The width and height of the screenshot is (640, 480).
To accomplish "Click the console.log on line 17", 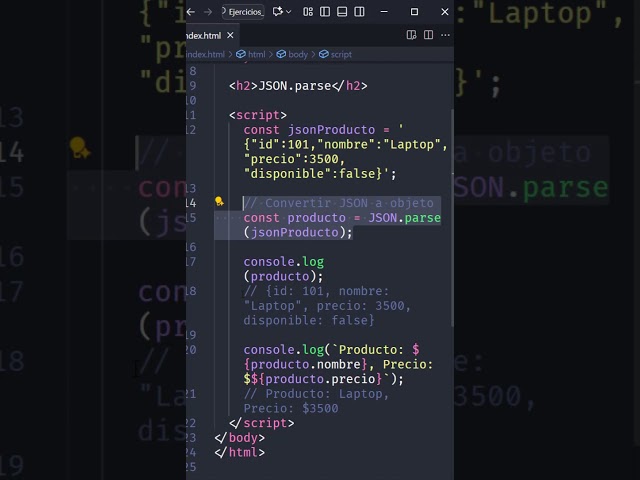I will pos(284,262).
